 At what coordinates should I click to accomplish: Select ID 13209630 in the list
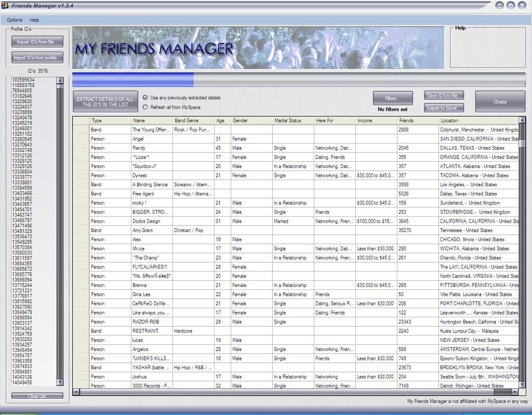click(22, 101)
